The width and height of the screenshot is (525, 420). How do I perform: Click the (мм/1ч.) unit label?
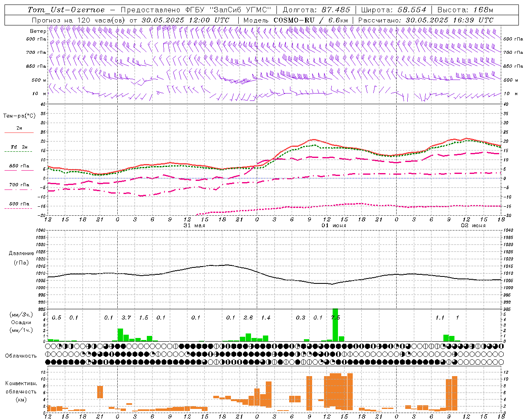click(x=21, y=330)
